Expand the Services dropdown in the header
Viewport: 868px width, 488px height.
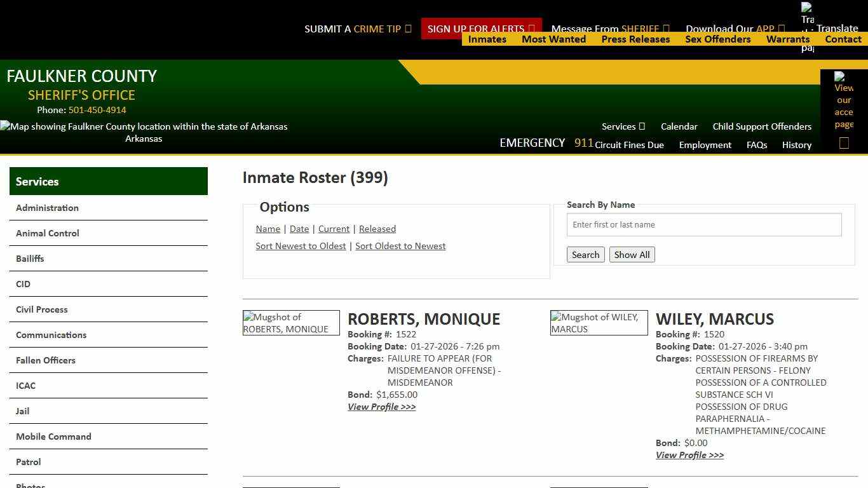click(x=623, y=126)
